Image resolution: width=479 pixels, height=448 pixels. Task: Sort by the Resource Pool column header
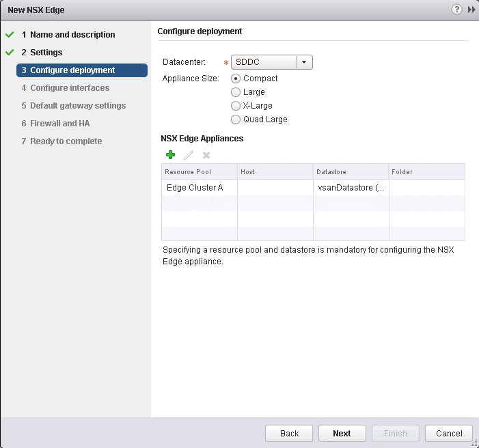click(199, 171)
